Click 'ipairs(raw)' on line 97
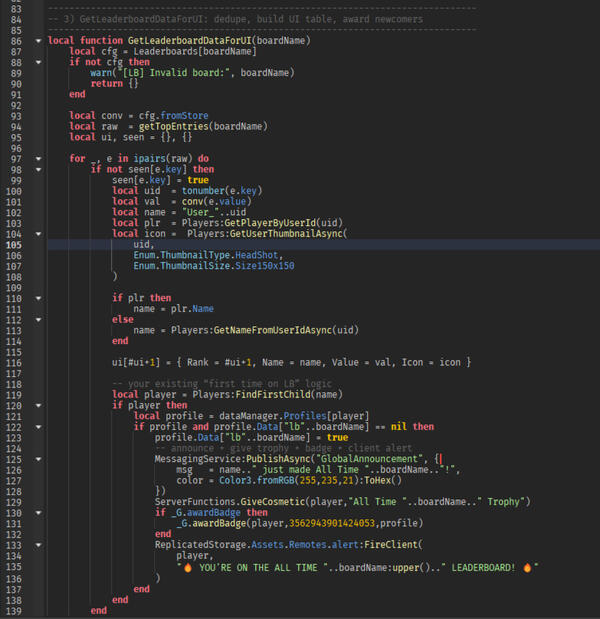 (x=163, y=159)
